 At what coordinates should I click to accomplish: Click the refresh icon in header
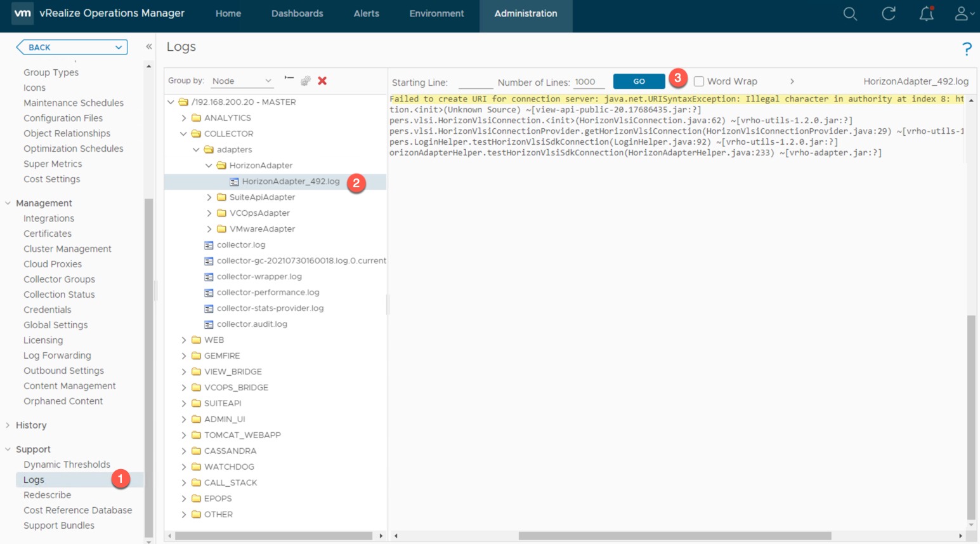[889, 13]
